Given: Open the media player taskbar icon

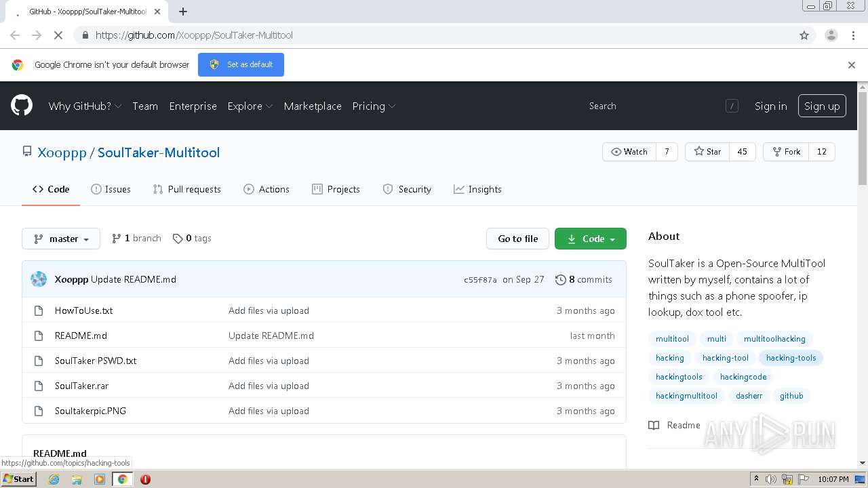Looking at the screenshot, I should click(x=100, y=479).
